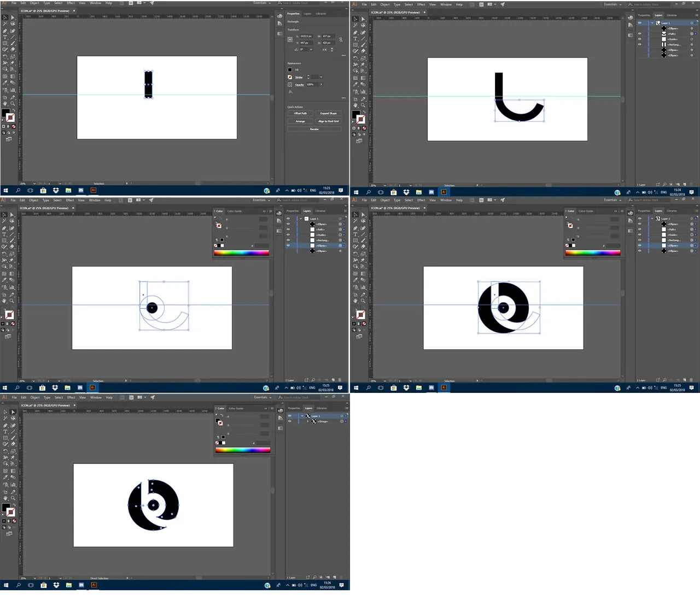Viewport: 700px width, 600px height.
Task: Click the Flip Horizontal icon in Transform section
Action: point(325,50)
